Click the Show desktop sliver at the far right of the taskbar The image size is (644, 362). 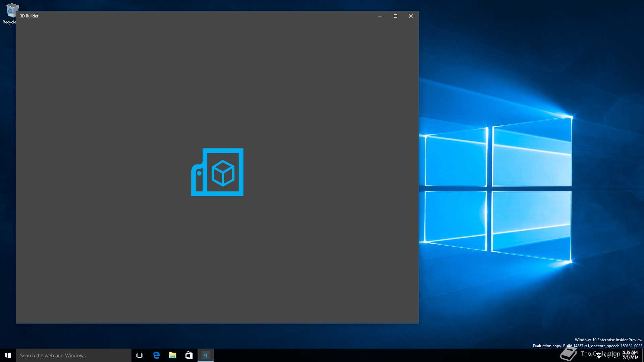click(x=643, y=355)
